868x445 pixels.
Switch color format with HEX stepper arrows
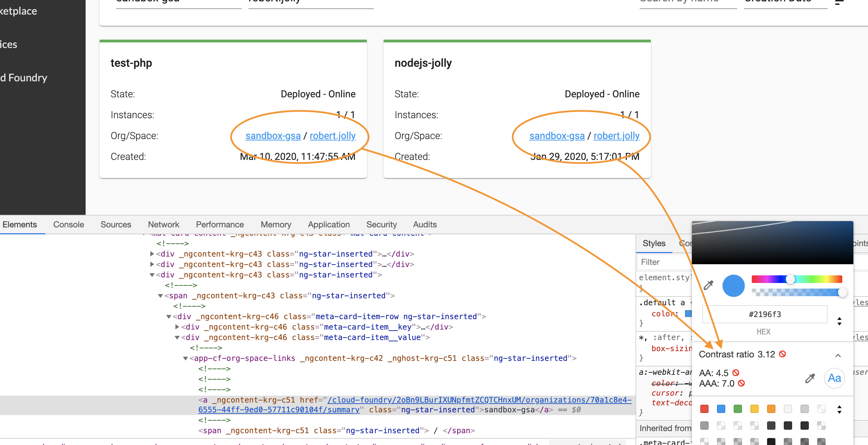[x=839, y=321]
